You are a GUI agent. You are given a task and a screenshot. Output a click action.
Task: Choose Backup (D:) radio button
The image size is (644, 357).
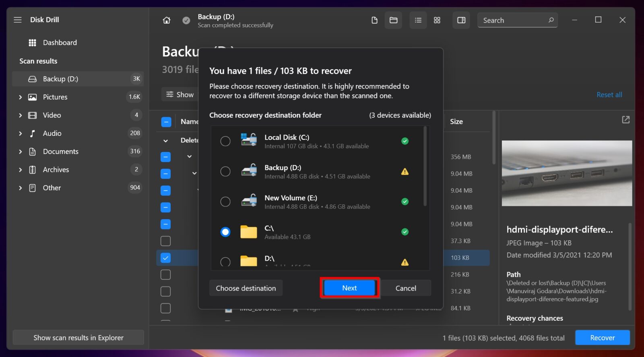pos(225,171)
